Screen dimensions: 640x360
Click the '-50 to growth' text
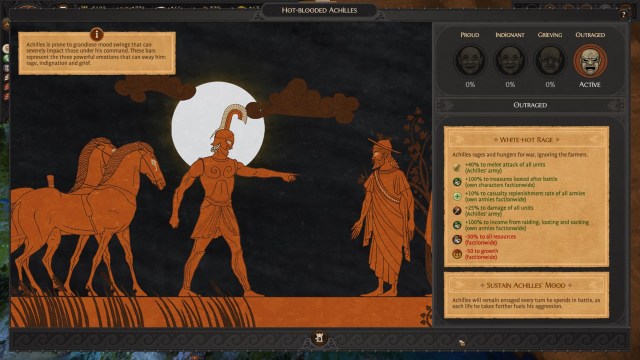481,254
